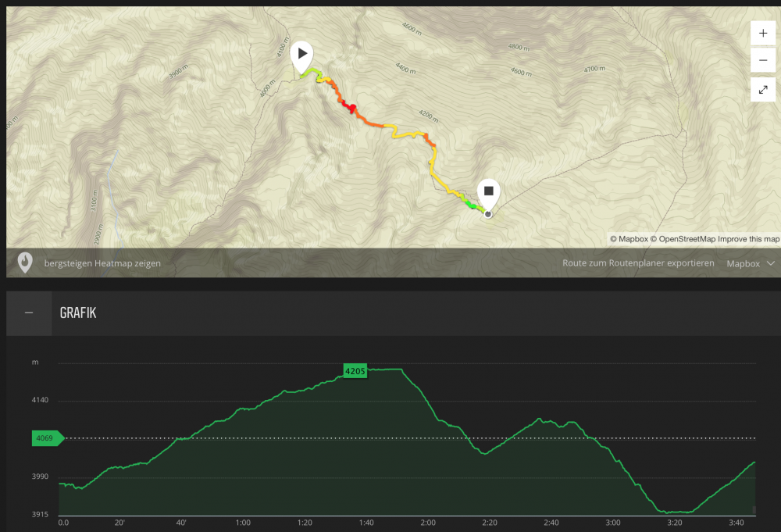Click the 4069 elevation marker tag
The width and height of the screenshot is (781, 532).
(x=46, y=438)
